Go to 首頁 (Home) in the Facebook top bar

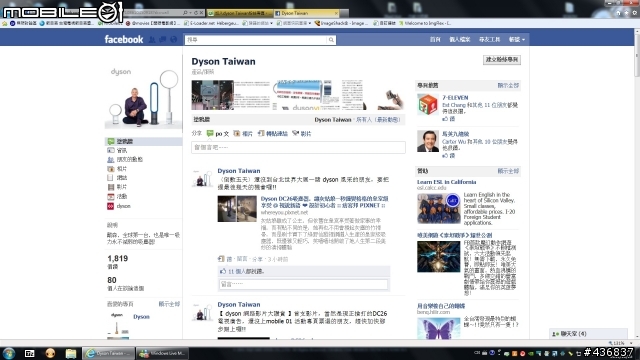[435, 40]
